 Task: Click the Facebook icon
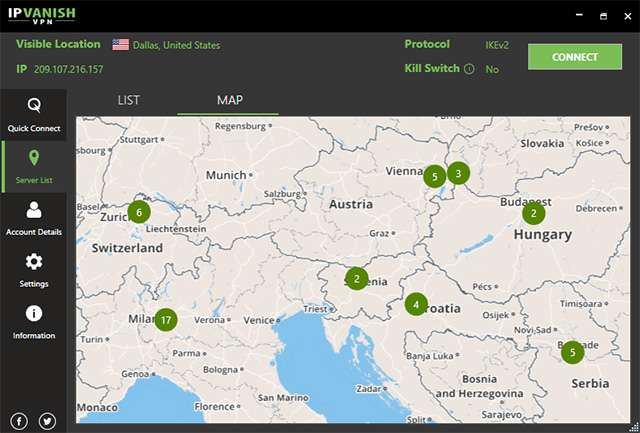[19, 421]
